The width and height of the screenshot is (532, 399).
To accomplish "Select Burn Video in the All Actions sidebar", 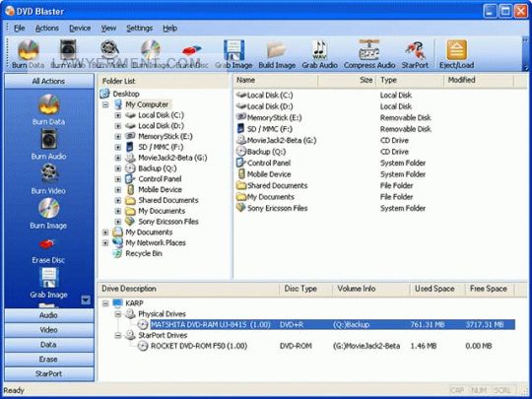I will click(48, 178).
